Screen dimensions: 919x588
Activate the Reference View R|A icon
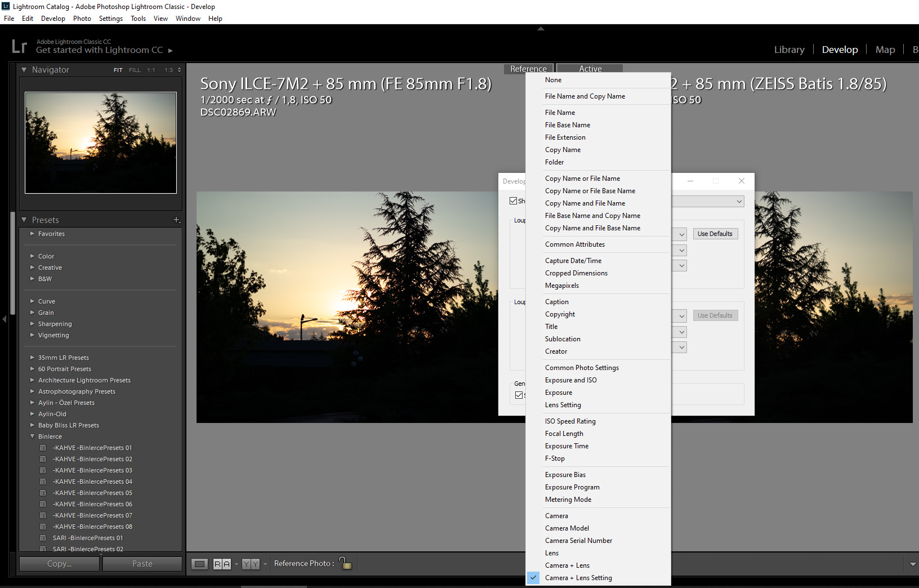coord(222,564)
